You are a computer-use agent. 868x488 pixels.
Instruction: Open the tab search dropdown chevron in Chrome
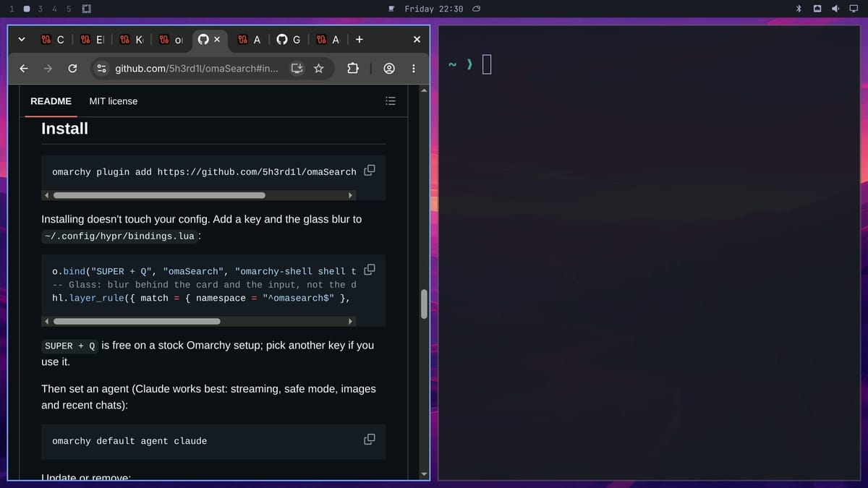coord(21,40)
